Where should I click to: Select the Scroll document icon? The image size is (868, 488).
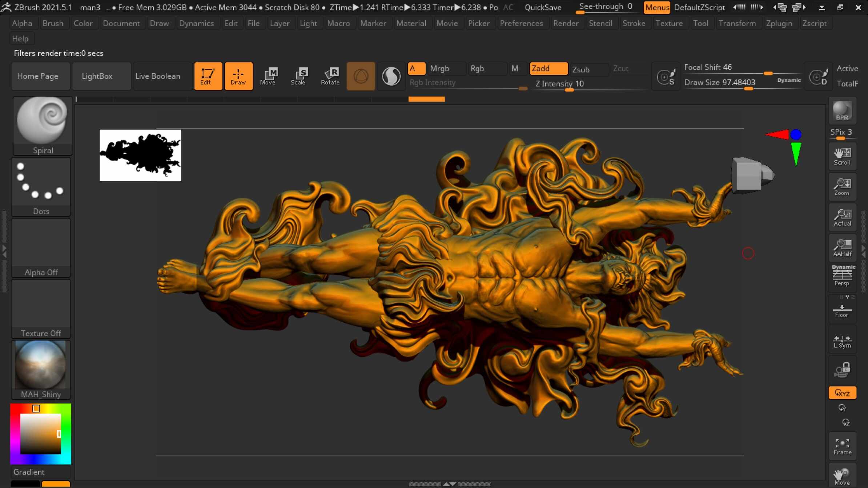pos(842,157)
